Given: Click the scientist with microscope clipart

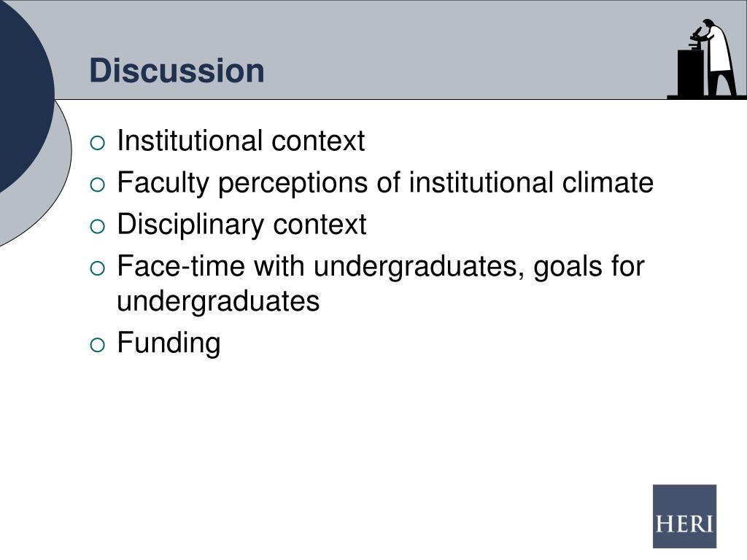Looking at the screenshot, I should (x=707, y=59).
